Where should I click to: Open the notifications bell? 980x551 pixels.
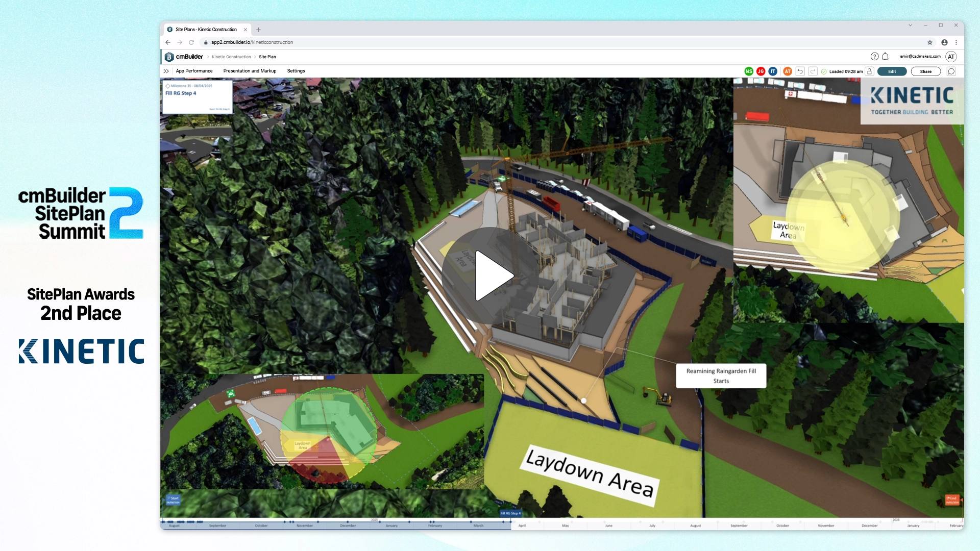(886, 57)
